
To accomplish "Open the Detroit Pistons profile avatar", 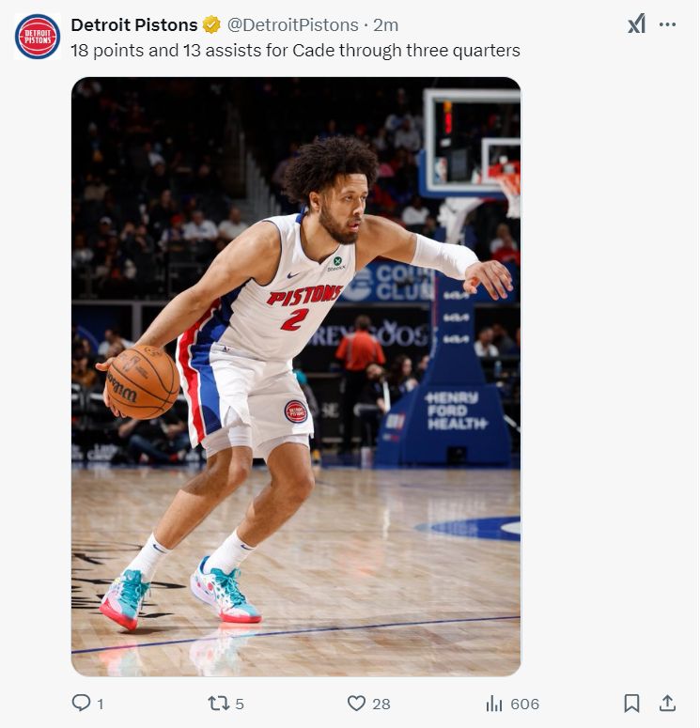I will point(38,37).
